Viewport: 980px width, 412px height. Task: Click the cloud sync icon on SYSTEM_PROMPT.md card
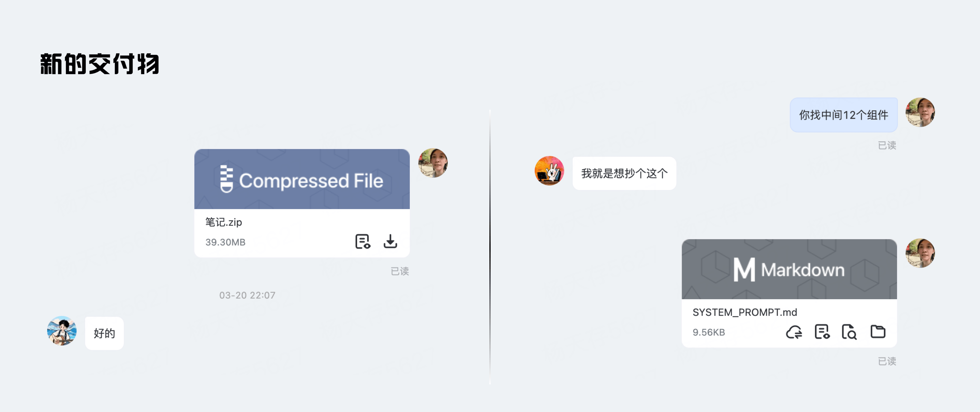[x=794, y=332]
